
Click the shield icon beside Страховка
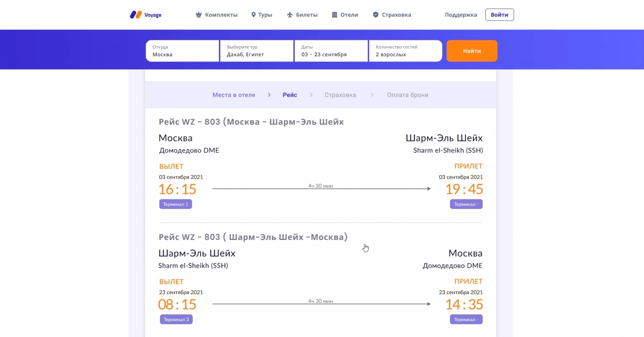pos(375,15)
